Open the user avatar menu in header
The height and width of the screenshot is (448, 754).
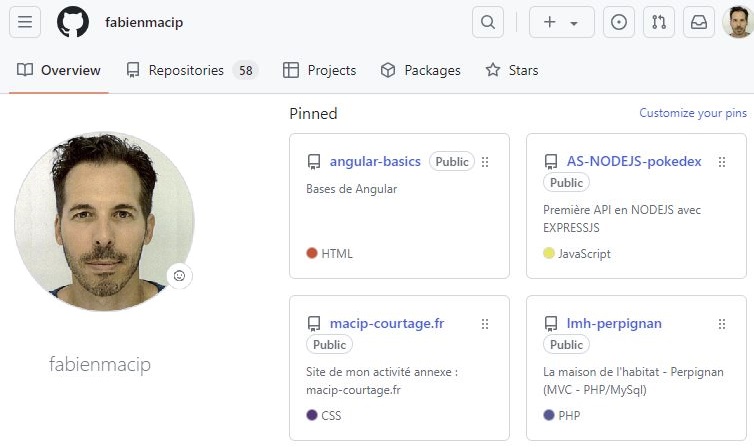click(x=738, y=22)
